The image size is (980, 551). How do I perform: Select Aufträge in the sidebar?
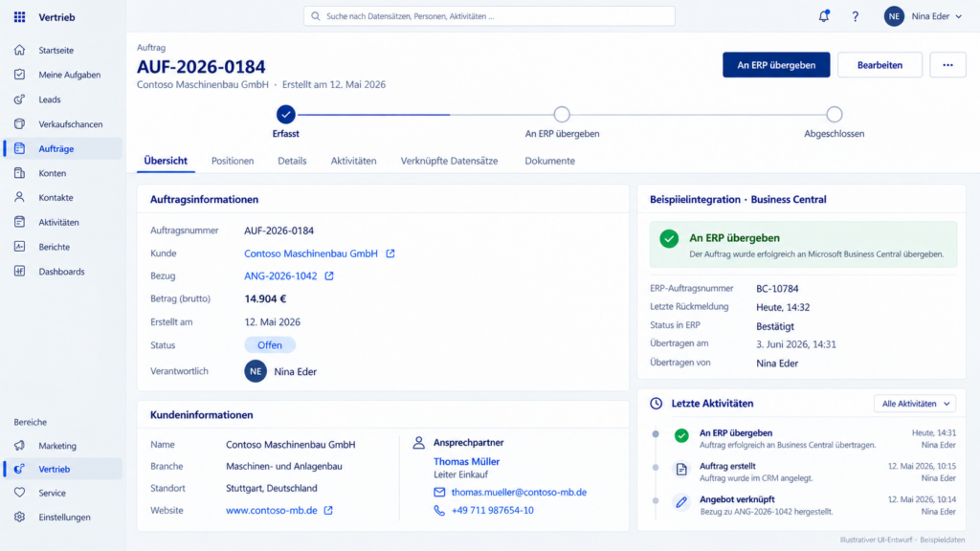pos(62,148)
